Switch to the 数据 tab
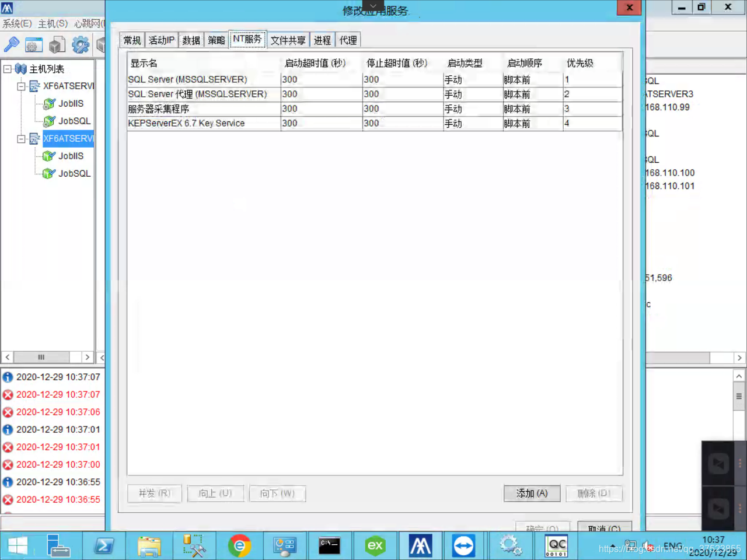This screenshot has height=560, width=747. (191, 40)
